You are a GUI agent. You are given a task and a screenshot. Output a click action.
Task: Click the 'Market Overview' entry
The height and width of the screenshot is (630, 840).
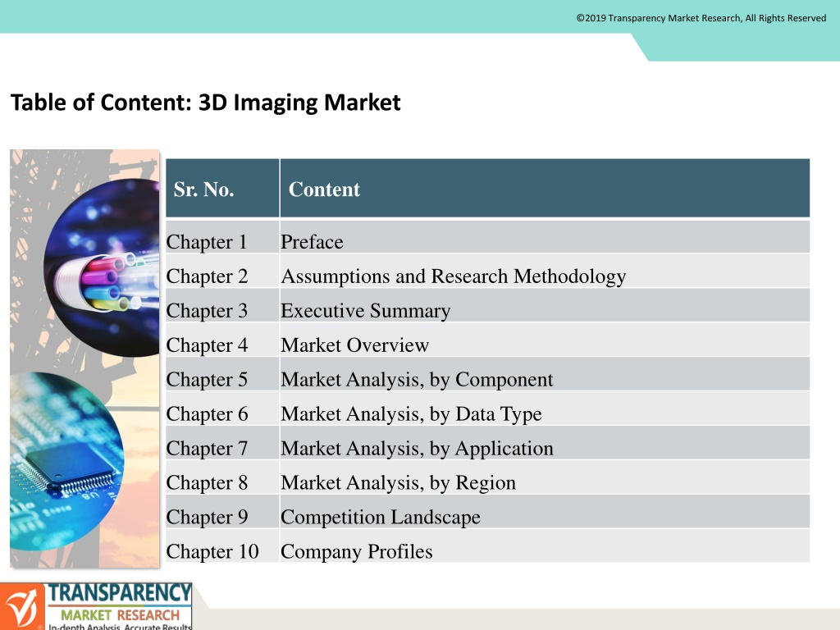[545, 340]
